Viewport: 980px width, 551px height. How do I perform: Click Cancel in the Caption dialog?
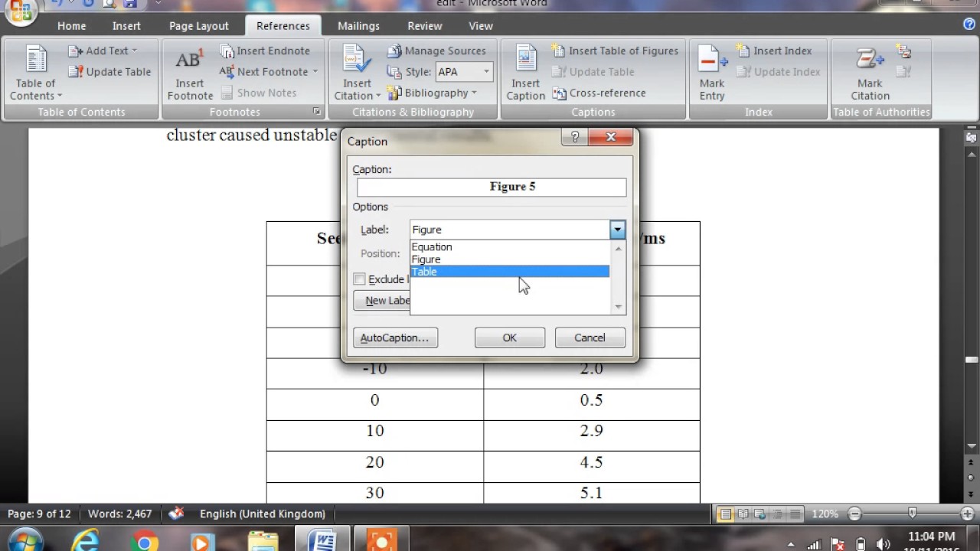click(590, 337)
